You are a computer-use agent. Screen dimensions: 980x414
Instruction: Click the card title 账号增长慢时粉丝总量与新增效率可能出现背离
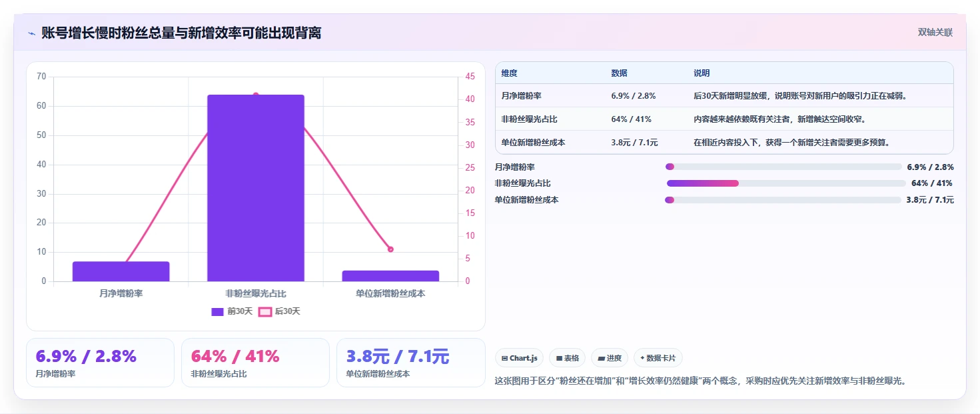tap(181, 33)
